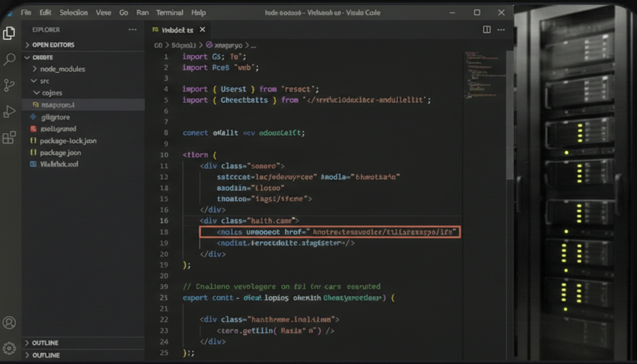637x364 pixels.
Task: Click the Accounts icon at bottom left
Action: (x=10, y=322)
